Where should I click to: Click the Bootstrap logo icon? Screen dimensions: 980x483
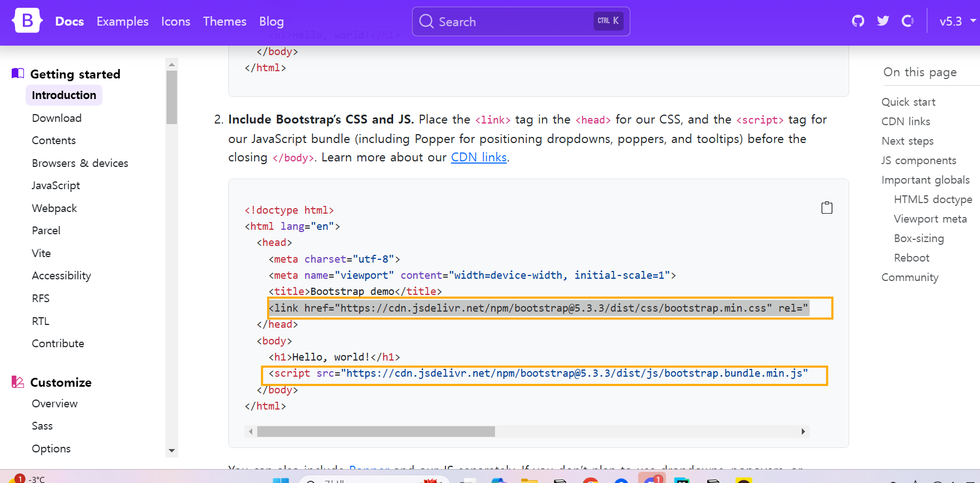[x=27, y=21]
